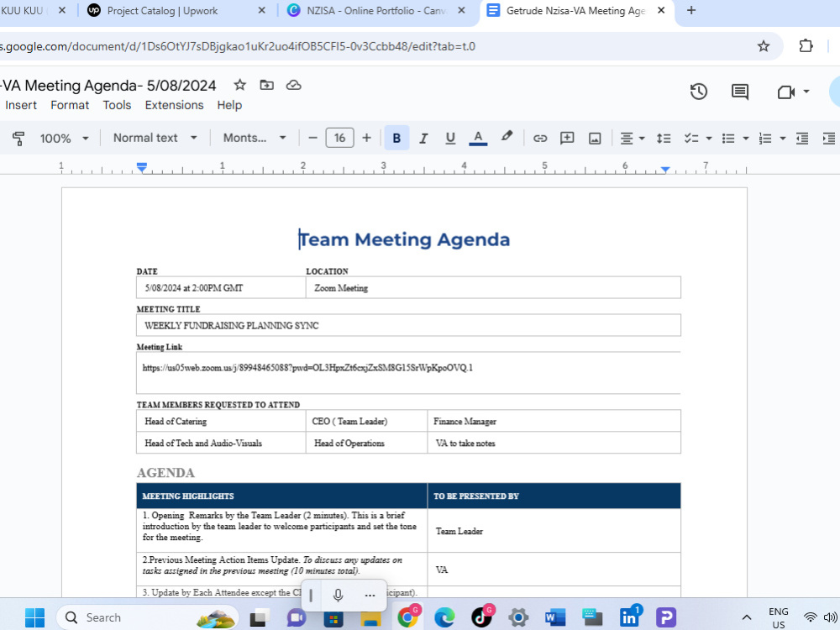Viewport: 840px width, 630px height.
Task: Click the taskbar Search box
Action: pyautogui.click(x=147, y=617)
